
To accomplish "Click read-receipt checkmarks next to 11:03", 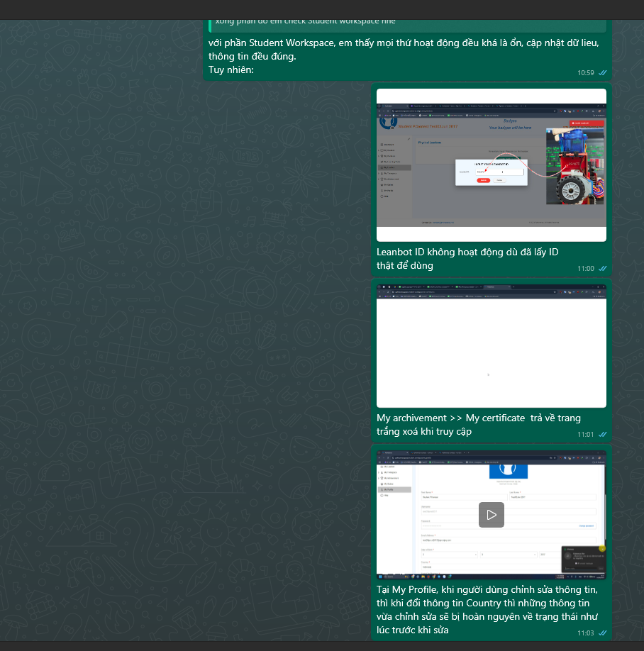I will (x=602, y=633).
